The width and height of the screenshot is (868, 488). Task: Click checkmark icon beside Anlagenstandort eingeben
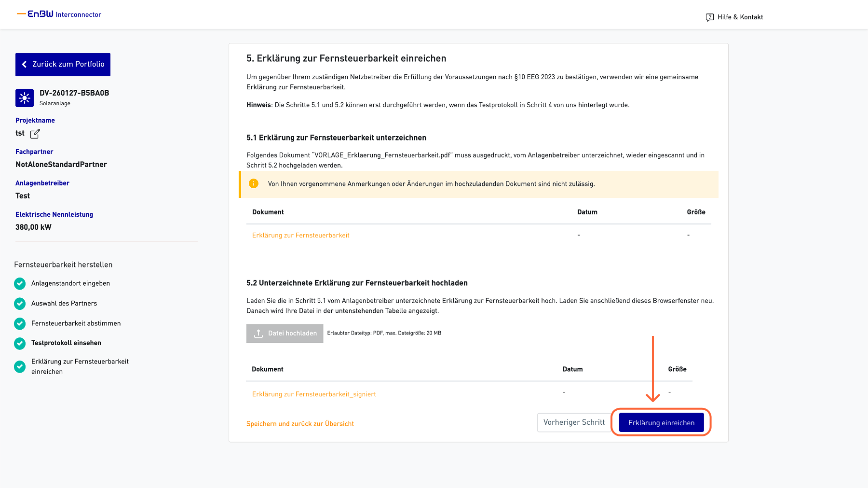tap(20, 284)
